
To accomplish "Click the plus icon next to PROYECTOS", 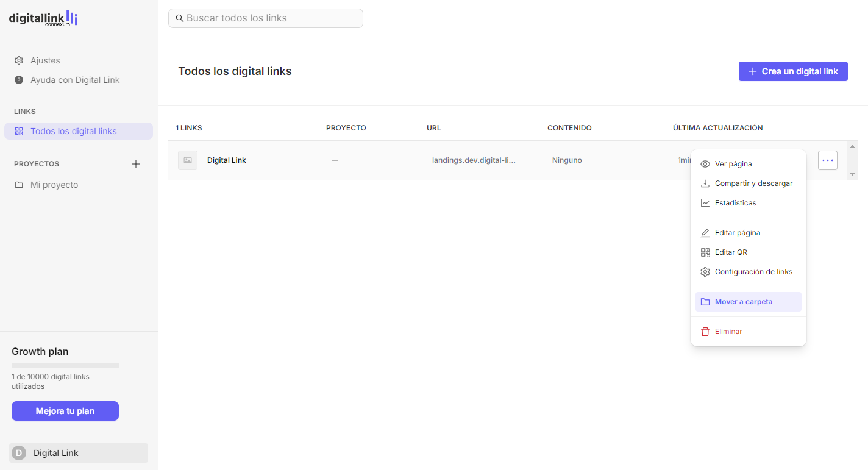I will click(x=136, y=164).
